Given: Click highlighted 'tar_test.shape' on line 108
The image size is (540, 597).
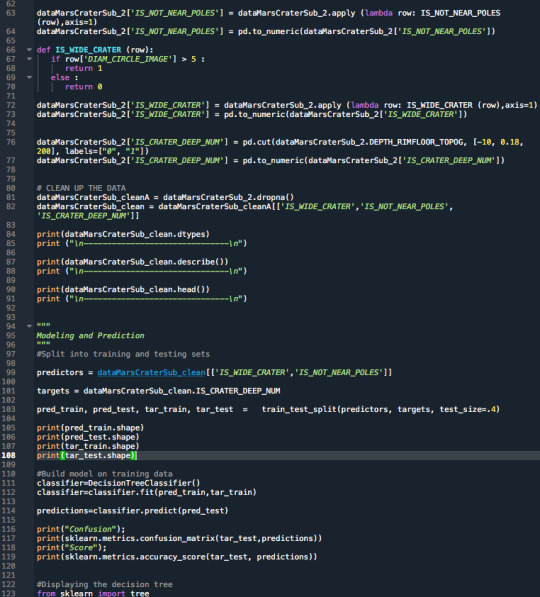Looking at the screenshot, I should coord(97,455).
